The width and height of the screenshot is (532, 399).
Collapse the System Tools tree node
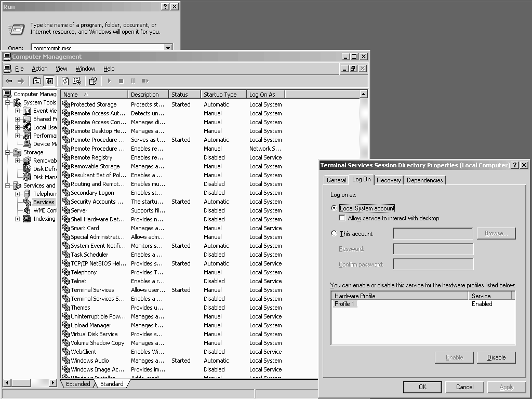7,102
